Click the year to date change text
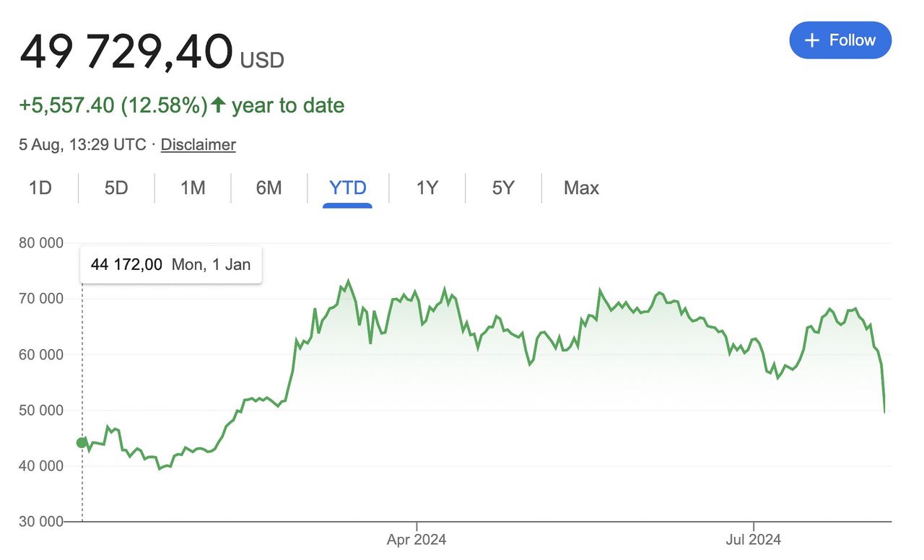 287,105
